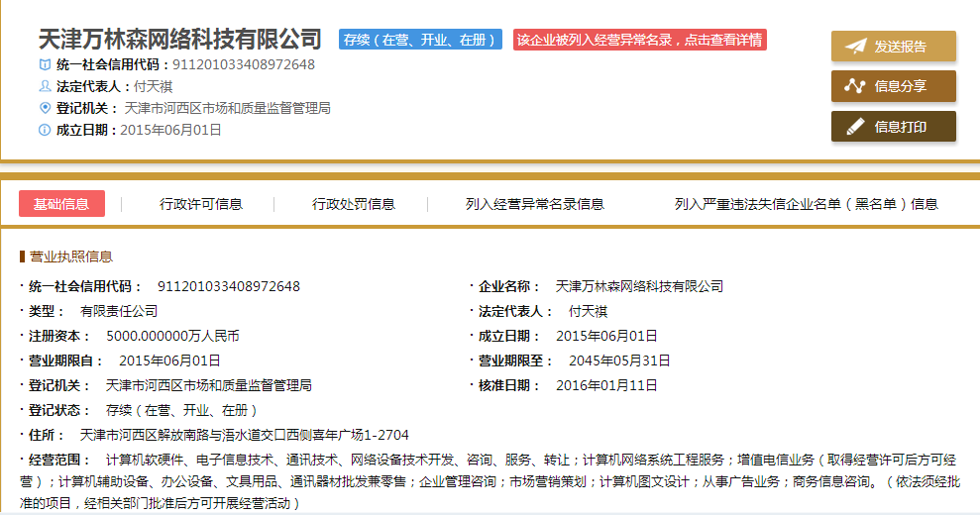980x515 pixels.
Task: Select the 基础信息 tab
Action: click(61, 204)
